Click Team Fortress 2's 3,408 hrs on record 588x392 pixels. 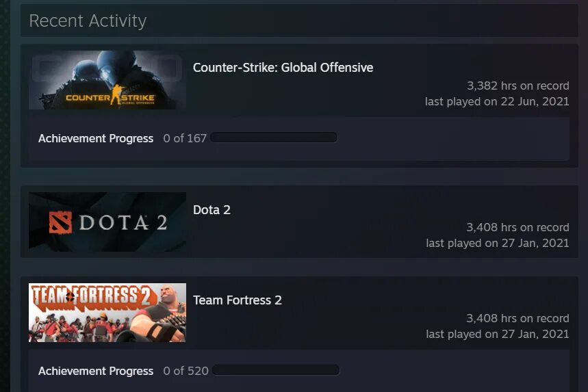click(x=517, y=319)
